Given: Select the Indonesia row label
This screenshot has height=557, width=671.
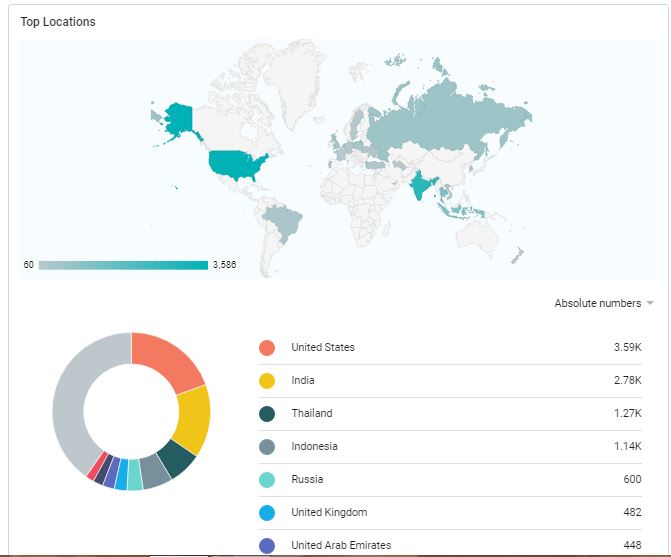Looking at the screenshot, I should point(315,447).
